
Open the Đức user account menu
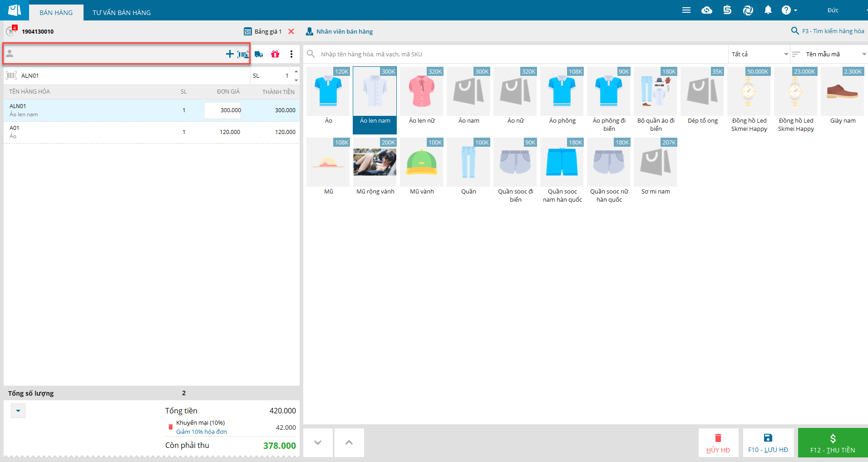[833, 10]
